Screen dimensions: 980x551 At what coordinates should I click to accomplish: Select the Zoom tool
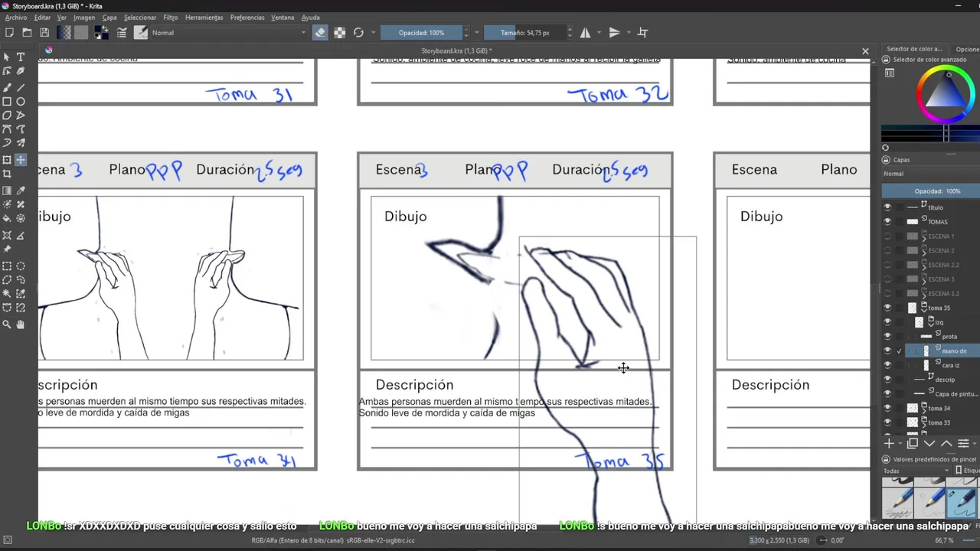[7, 324]
